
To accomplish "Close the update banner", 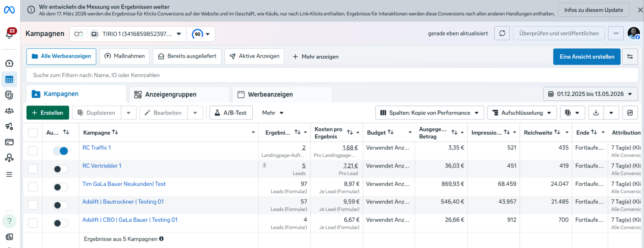I will (x=640, y=10).
